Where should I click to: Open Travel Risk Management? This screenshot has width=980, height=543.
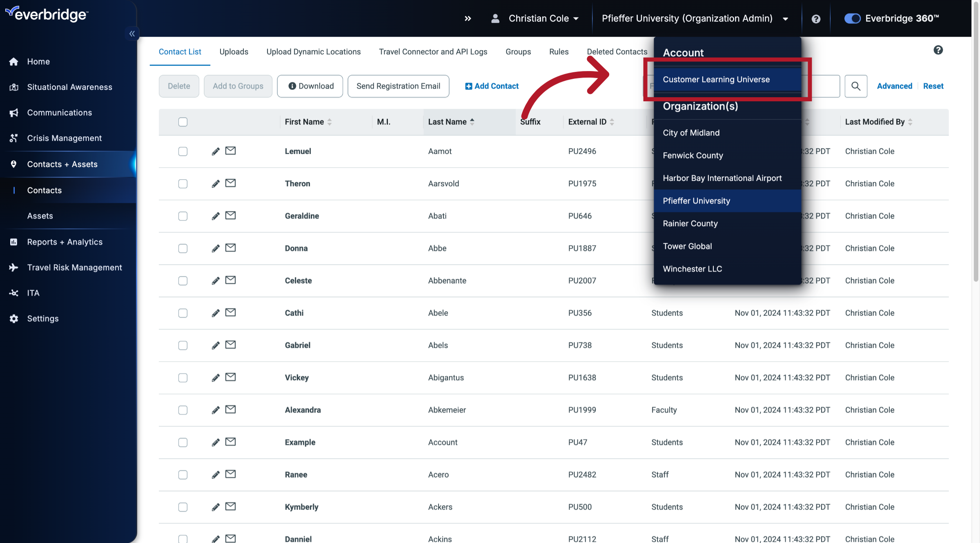(x=74, y=267)
